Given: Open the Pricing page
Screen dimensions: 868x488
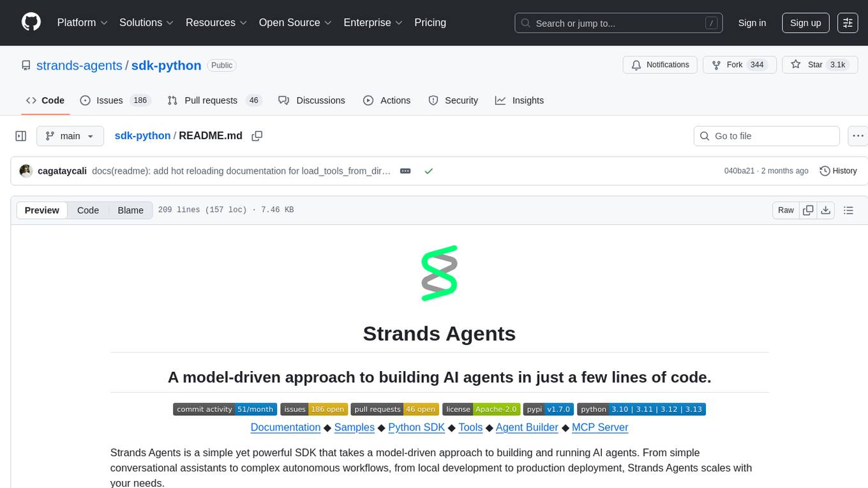Looking at the screenshot, I should click(430, 22).
